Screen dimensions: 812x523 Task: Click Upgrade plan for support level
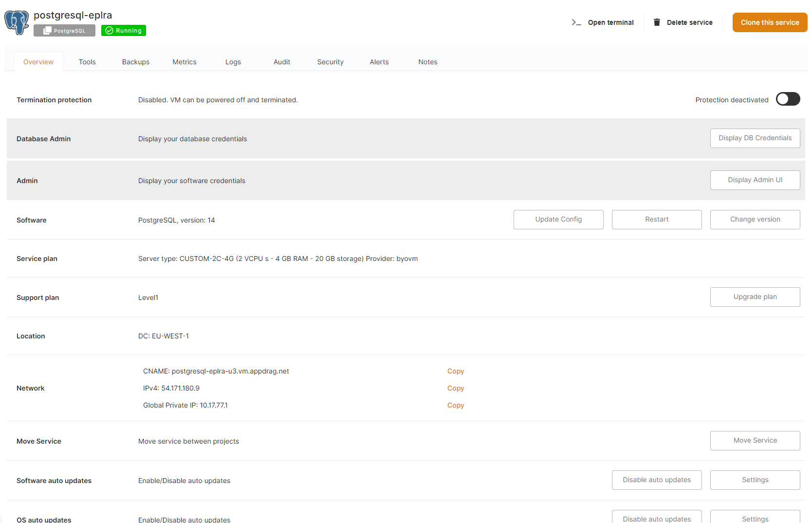pyautogui.click(x=755, y=297)
